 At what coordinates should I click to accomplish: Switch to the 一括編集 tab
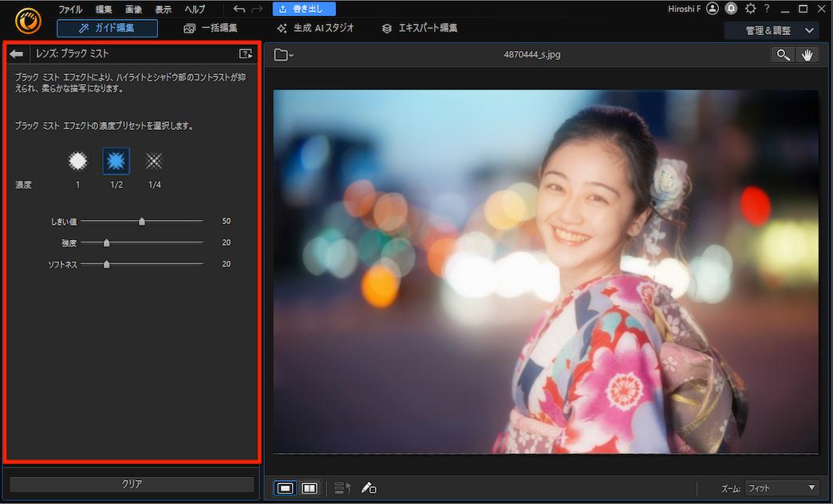[211, 28]
